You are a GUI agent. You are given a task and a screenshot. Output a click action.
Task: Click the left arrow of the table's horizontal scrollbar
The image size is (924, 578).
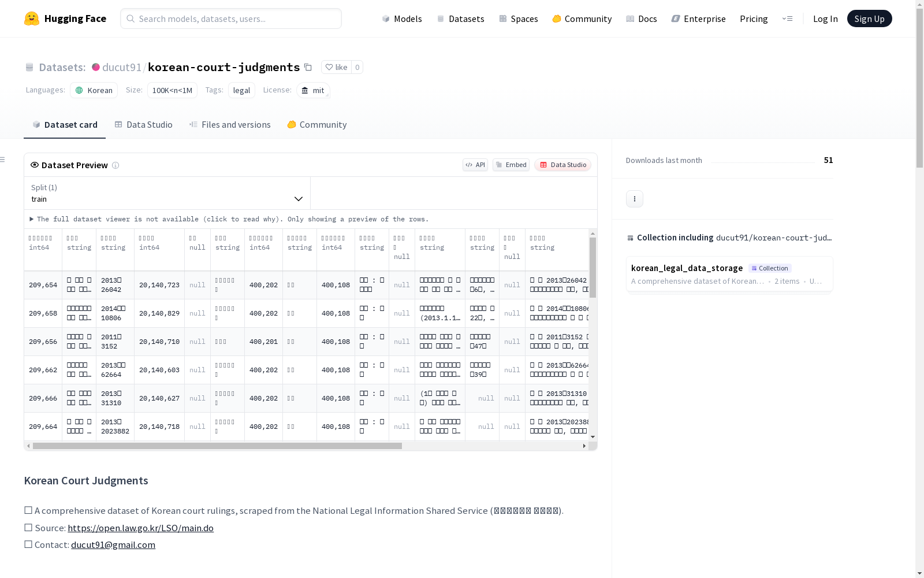click(28, 446)
